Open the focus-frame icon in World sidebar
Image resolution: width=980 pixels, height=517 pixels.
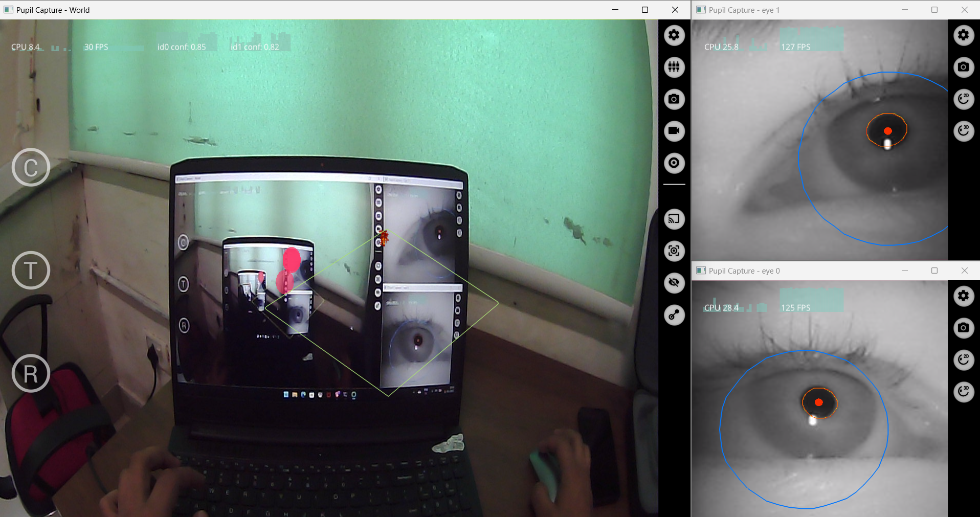pyautogui.click(x=674, y=251)
